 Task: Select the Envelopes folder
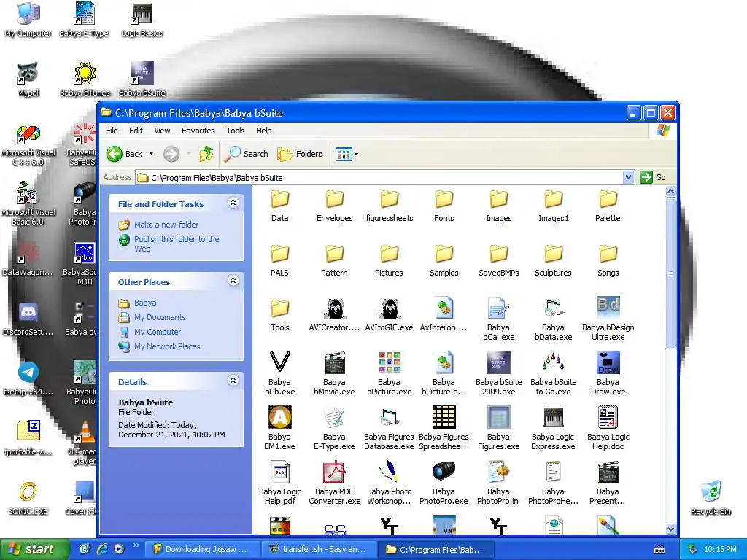(x=334, y=200)
